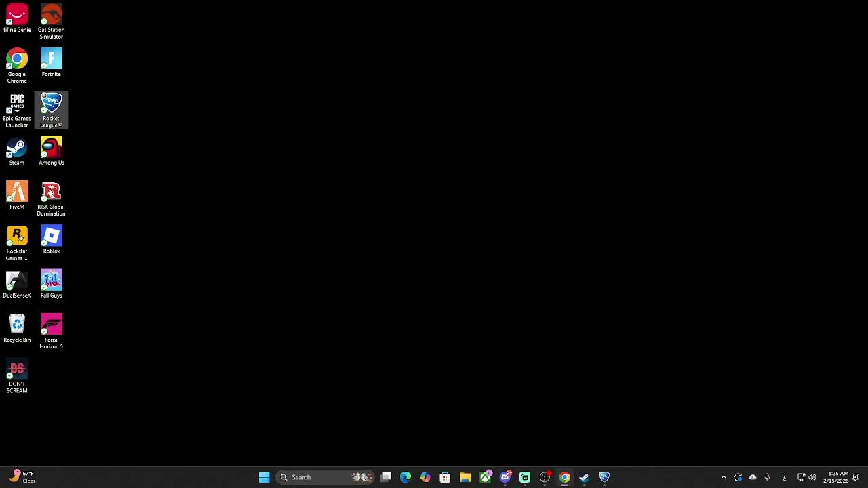Select the Epic Games Launcher shortcut

pyautogui.click(x=17, y=110)
